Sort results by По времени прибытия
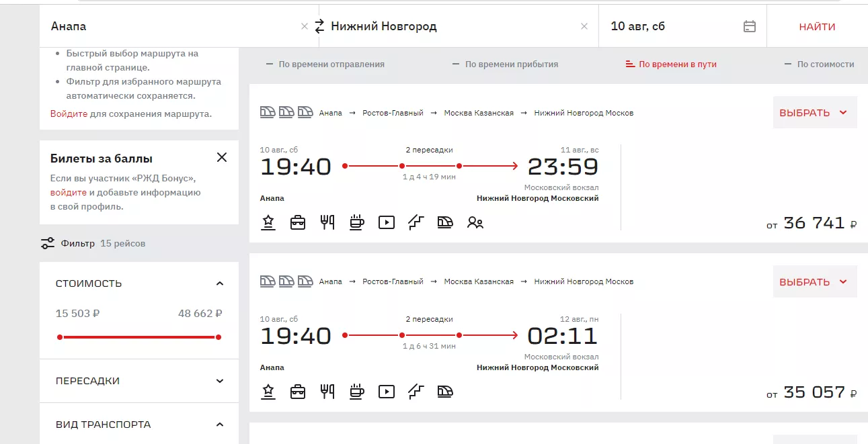868x444 pixels. pyautogui.click(x=505, y=64)
